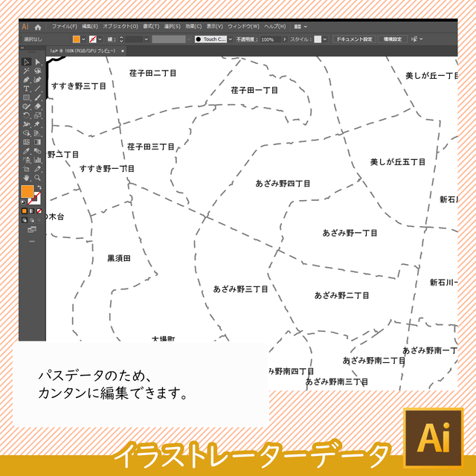Open the 書式(T) menu
Screen dimensions: 476x476
tap(151, 27)
